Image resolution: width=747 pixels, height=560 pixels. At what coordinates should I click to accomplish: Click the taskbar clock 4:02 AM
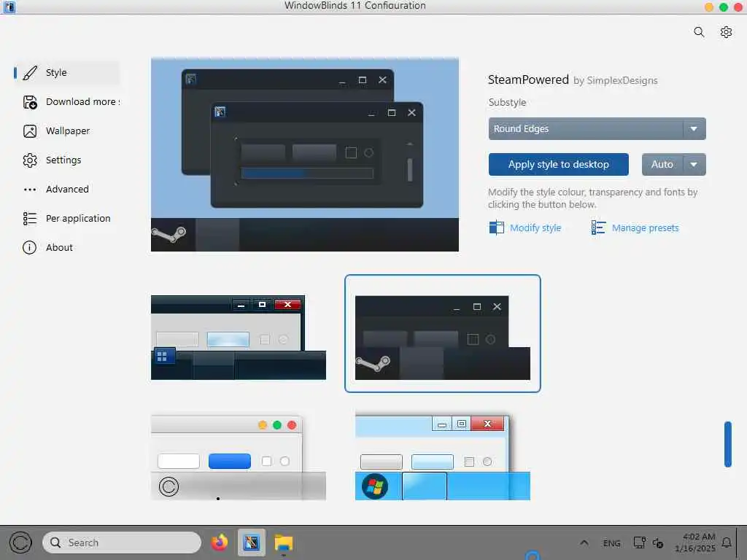(695, 542)
